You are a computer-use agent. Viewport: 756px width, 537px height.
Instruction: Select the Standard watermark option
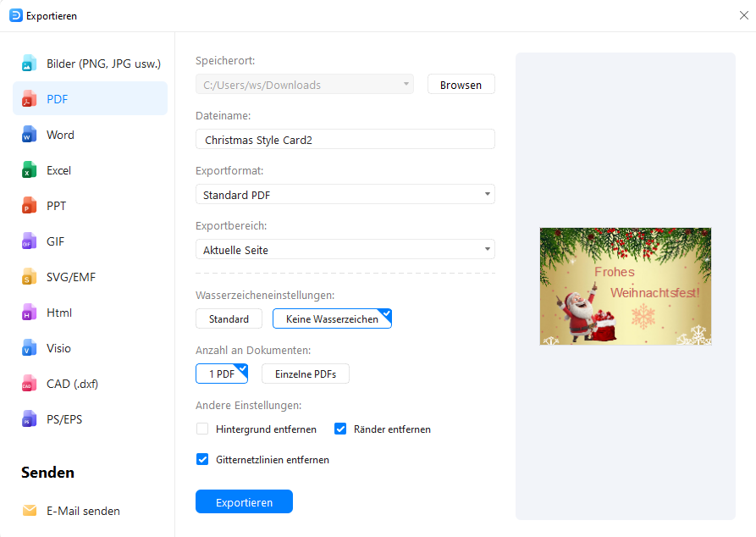229,319
